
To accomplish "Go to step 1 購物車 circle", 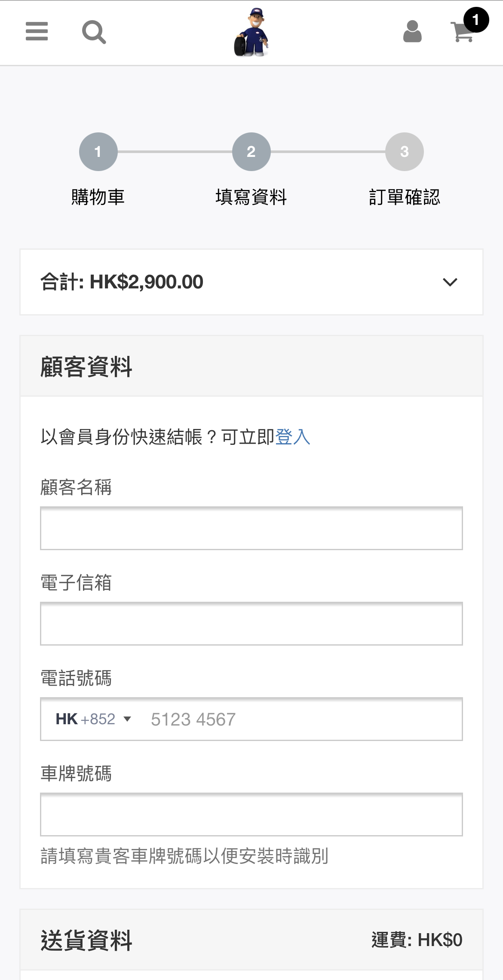I will click(98, 152).
